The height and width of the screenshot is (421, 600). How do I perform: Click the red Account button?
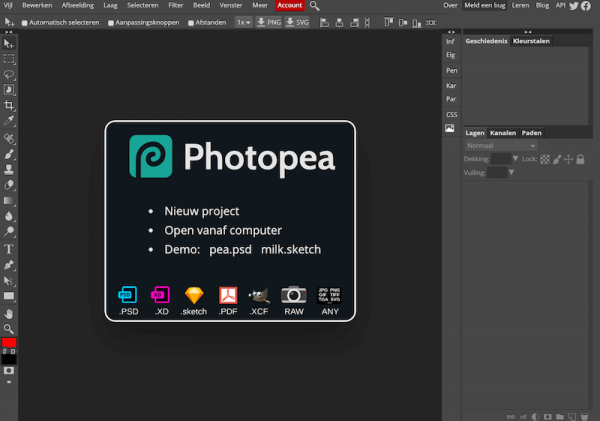pos(289,5)
